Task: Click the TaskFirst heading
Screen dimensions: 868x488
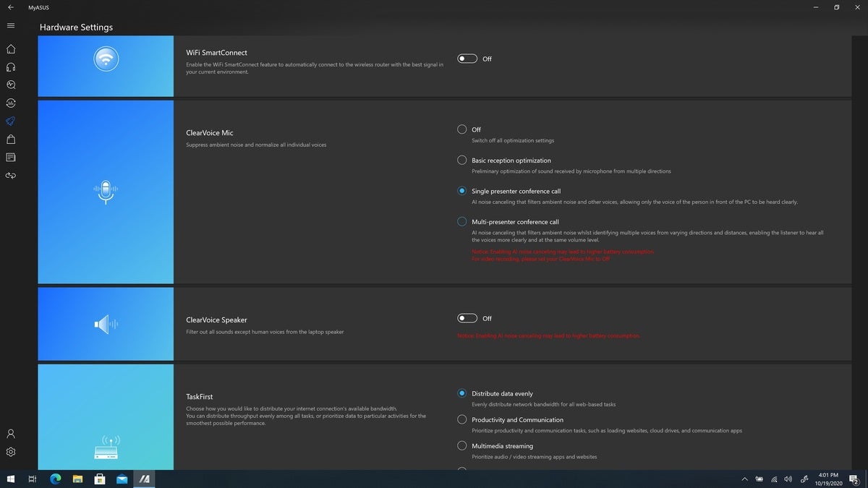Action: [200, 396]
